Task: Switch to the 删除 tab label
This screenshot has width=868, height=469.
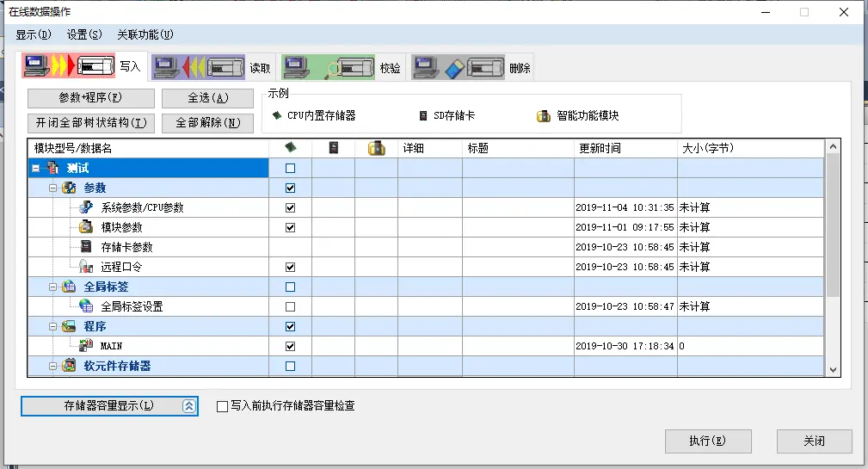Action: 520,68
